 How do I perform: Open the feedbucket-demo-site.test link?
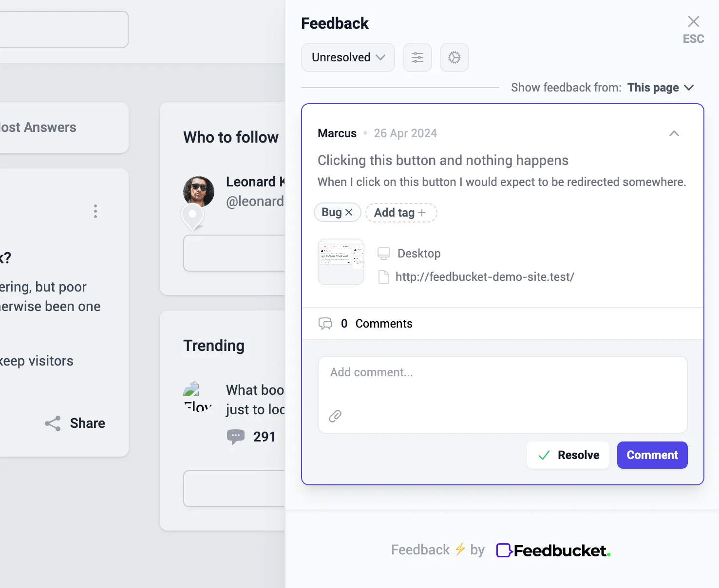click(485, 276)
